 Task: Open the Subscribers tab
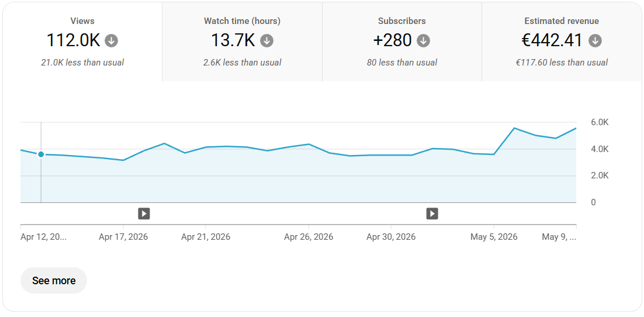(x=402, y=42)
